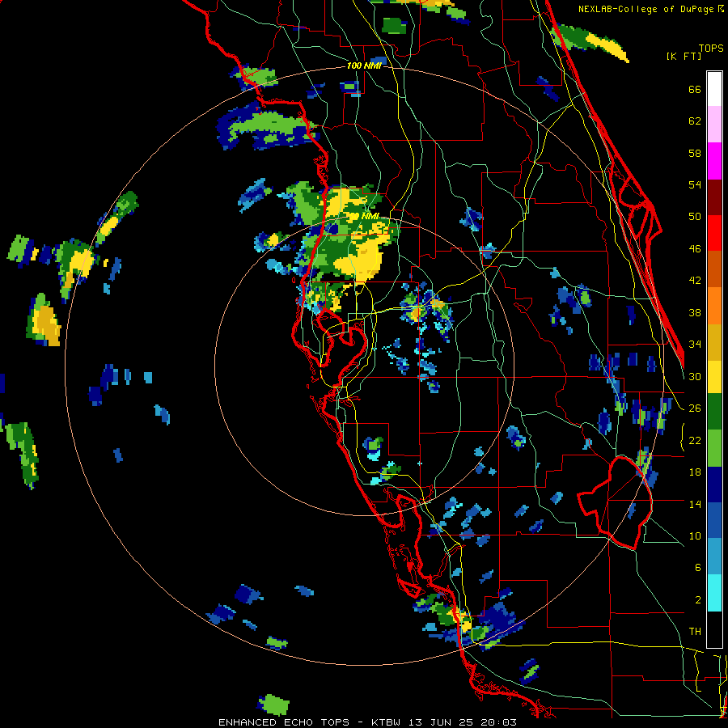
Task: Click the legend value '50'
Action: [x=695, y=217]
